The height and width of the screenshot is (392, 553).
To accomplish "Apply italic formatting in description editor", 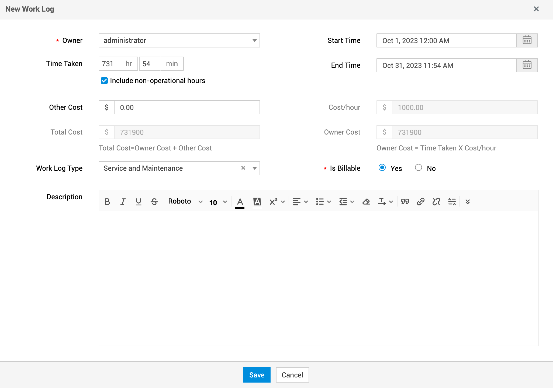I will 123,202.
